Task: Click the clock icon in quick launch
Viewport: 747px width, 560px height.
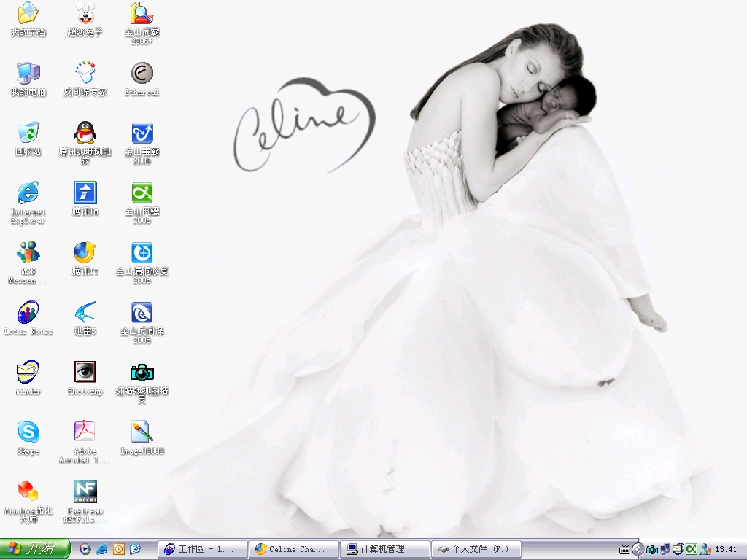Action: (x=119, y=549)
